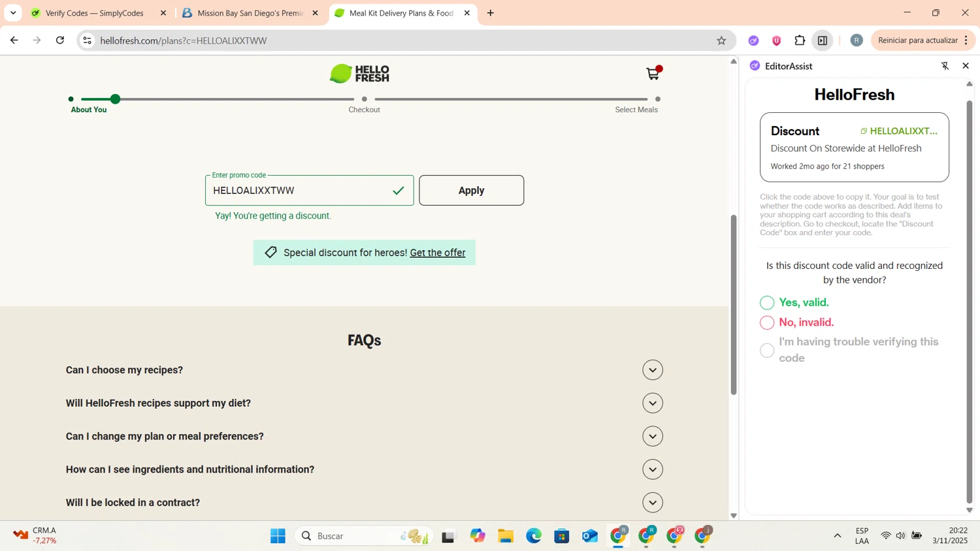This screenshot has height=551, width=980.
Task: Open Microsoft Store from the taskbar
Action: coord(562,536)
